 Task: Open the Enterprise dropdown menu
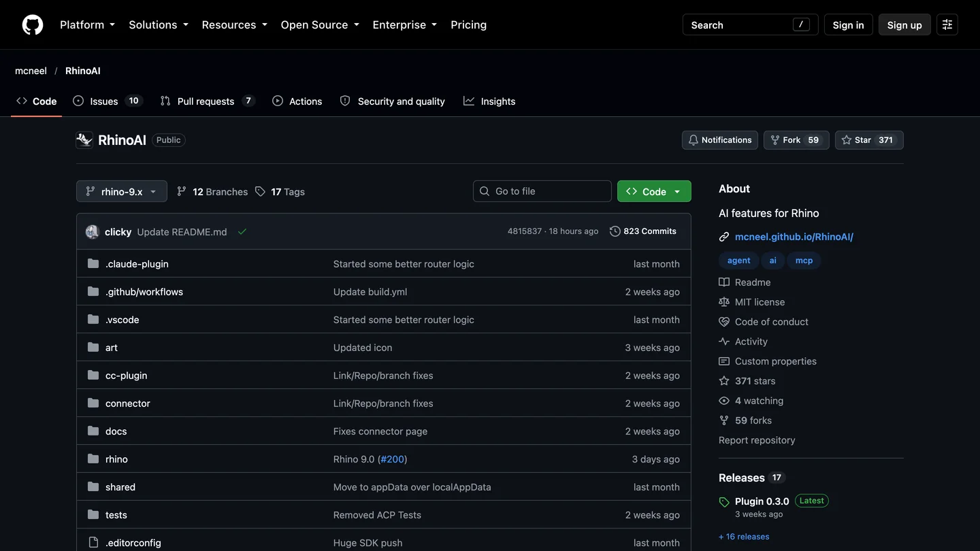coord(405,24)
